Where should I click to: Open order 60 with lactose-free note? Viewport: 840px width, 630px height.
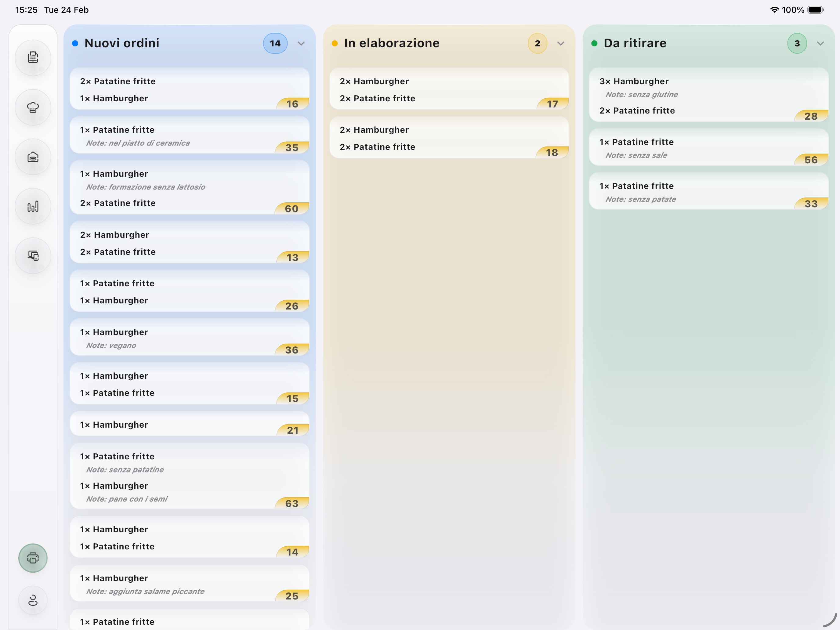(189, 188)
